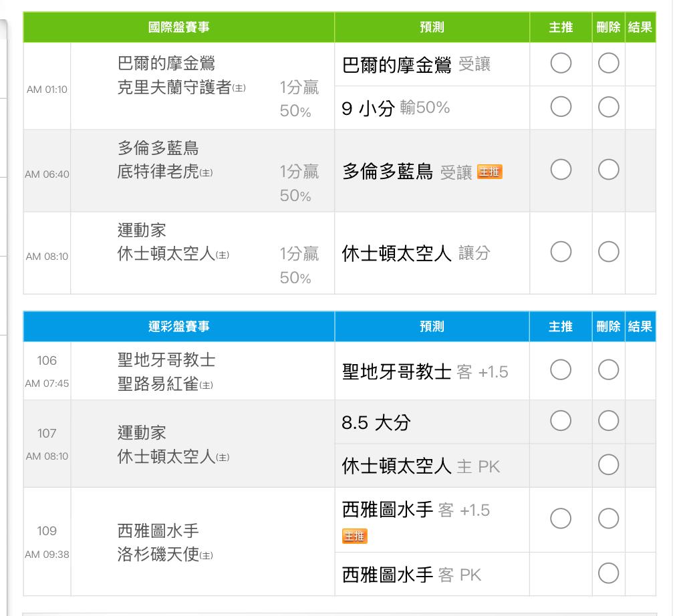Select 刪除 radio for 休士頓太空人 主 PK
The image size is (681, 616).
coord(608,465)
